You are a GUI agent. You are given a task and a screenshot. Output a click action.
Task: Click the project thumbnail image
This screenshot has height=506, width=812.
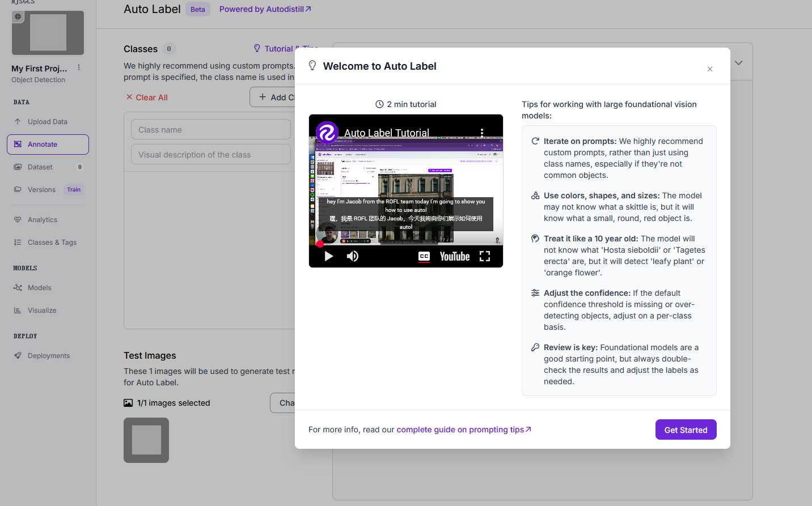click(x=48, y=33)
